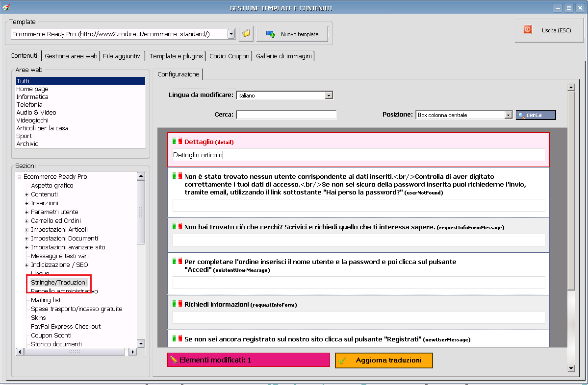Click the application icon in the title bar
This screenshot has width=588, height=385.
(x=6, y=7)
